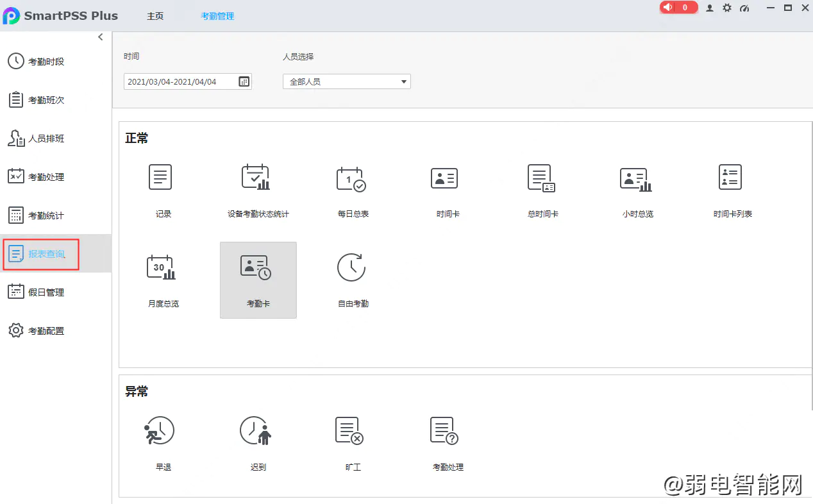Expand the 全部人员 personnel dropdown
The width and height of the screenshot is (813, 504).
click(347, 81)
